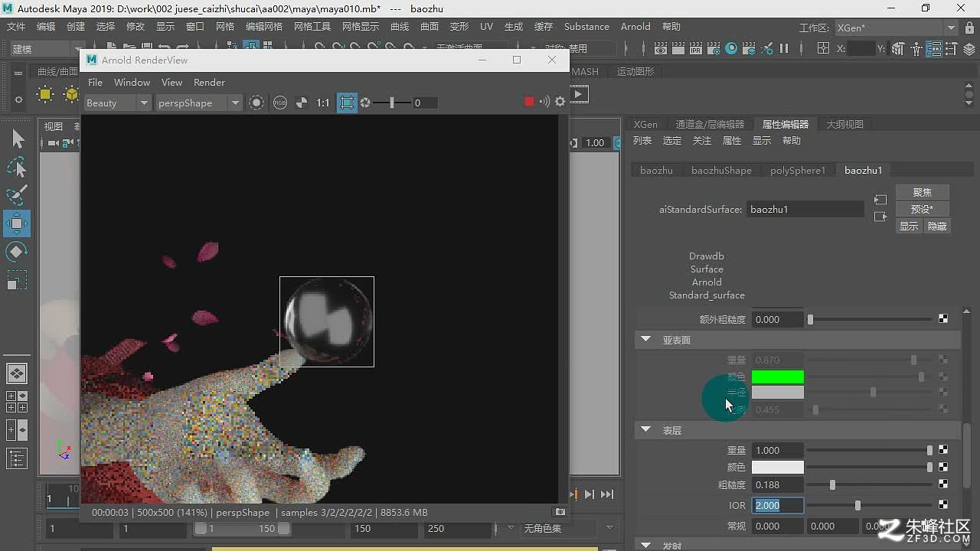Toggle alpha color mode icon in RenderView

pyautogui.click(x=302, y=103)
